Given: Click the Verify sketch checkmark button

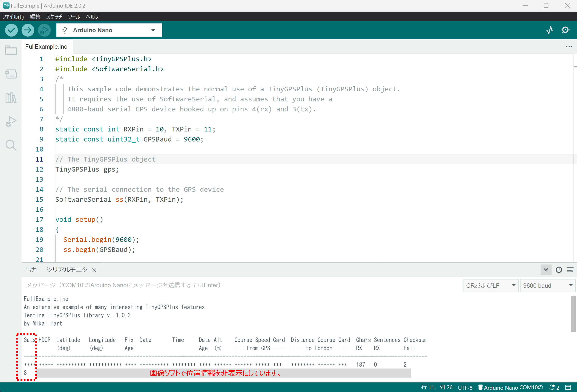Looking at the screenshot, I should [x=11, y=30].
